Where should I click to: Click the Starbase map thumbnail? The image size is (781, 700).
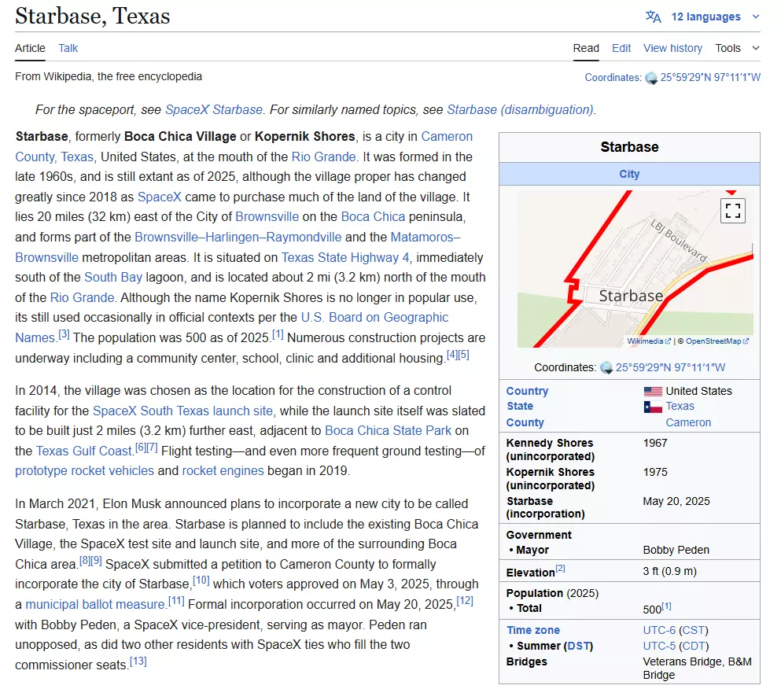point(635,269)
